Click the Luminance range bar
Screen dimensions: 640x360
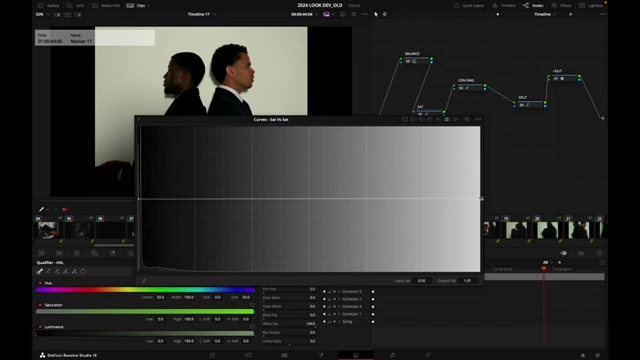point(145,333)
